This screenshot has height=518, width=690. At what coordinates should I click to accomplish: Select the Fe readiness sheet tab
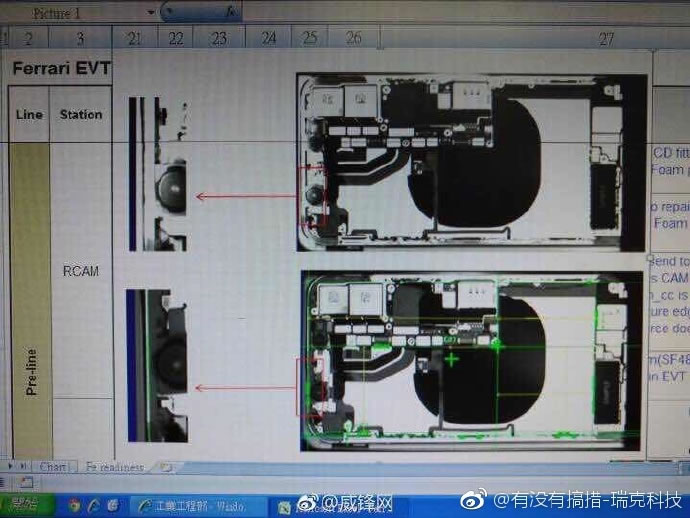[115, 467]
